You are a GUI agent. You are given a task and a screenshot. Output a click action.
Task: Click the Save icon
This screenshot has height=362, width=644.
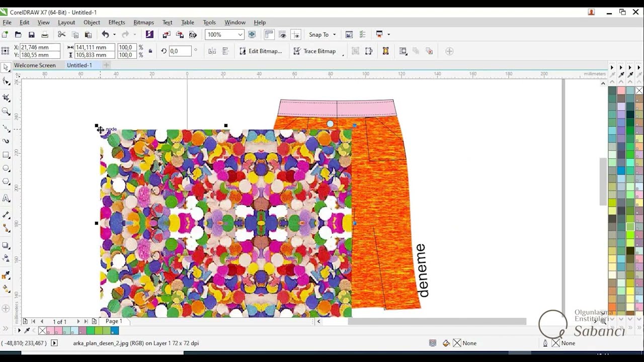[x=31, y=35]
